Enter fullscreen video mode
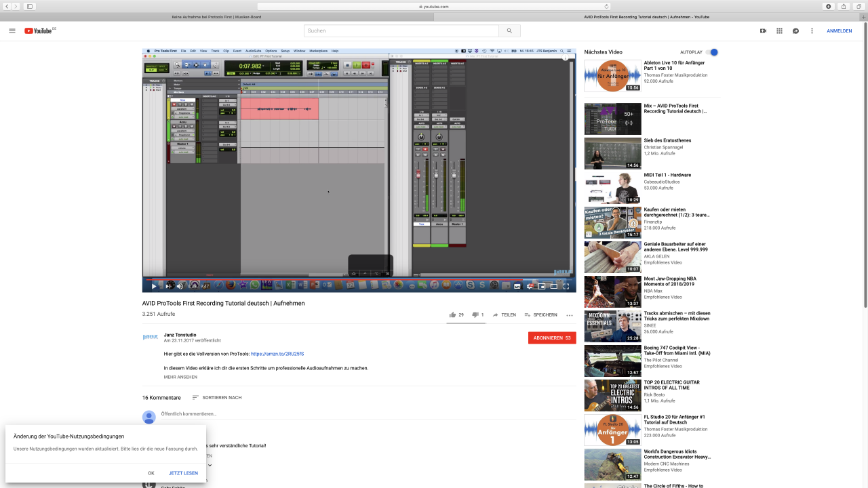Viewport: 868px width, 488px height. click(566, 286)
